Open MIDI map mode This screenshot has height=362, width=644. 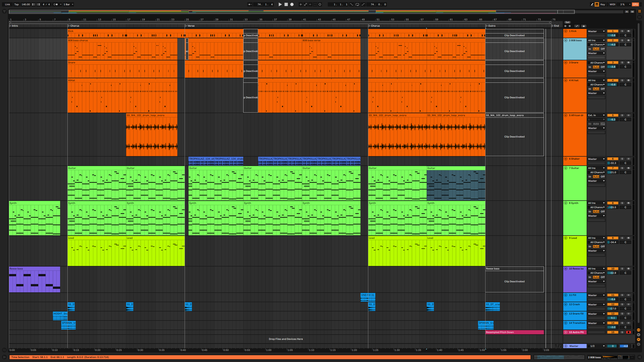612,4
